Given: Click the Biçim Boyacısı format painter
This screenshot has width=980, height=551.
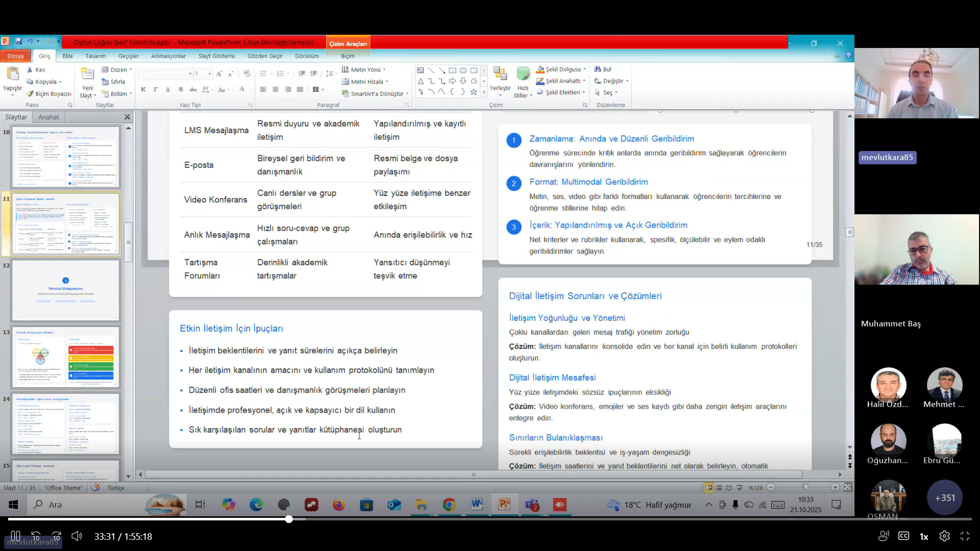Looking at the screenshot, I should click(49, 94).
